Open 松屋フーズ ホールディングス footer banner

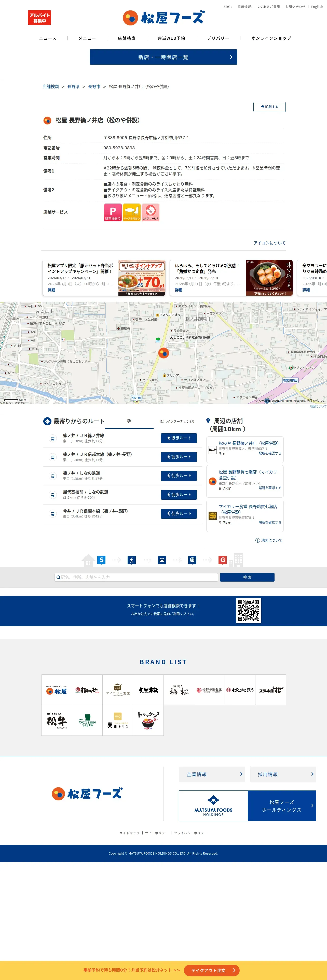248,805
